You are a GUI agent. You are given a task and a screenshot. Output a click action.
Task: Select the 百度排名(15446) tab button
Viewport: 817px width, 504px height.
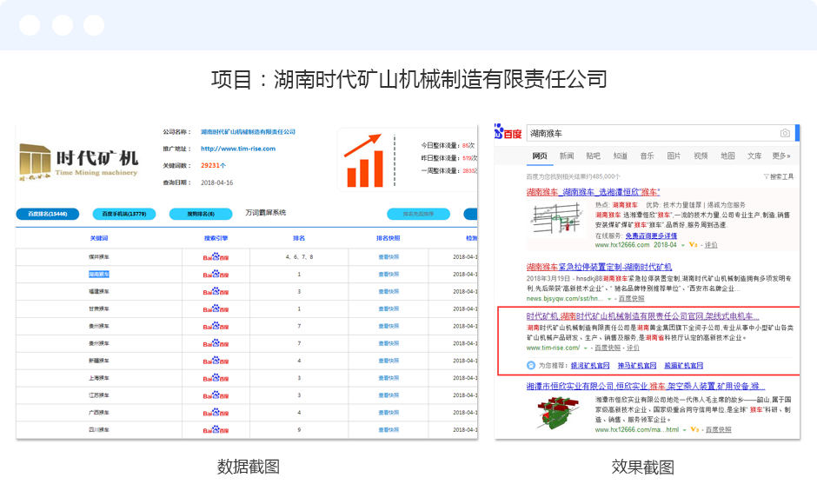[x=48, y=214]
